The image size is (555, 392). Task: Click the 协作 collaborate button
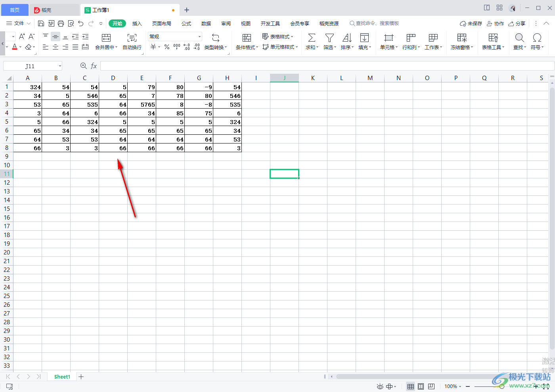point(496,24)
